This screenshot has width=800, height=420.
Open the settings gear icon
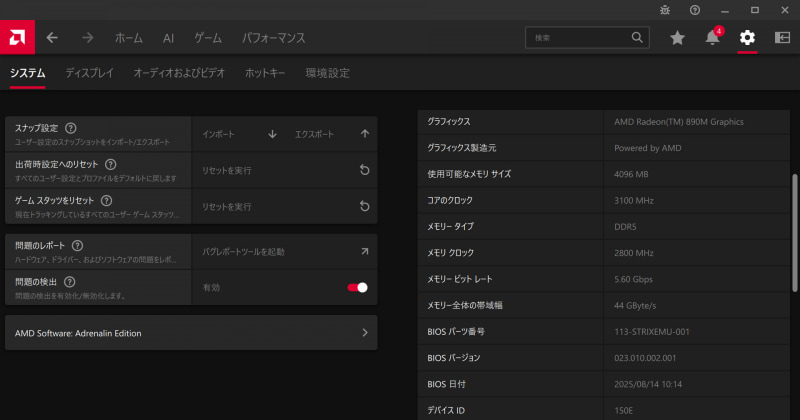[x=747, y=37]
